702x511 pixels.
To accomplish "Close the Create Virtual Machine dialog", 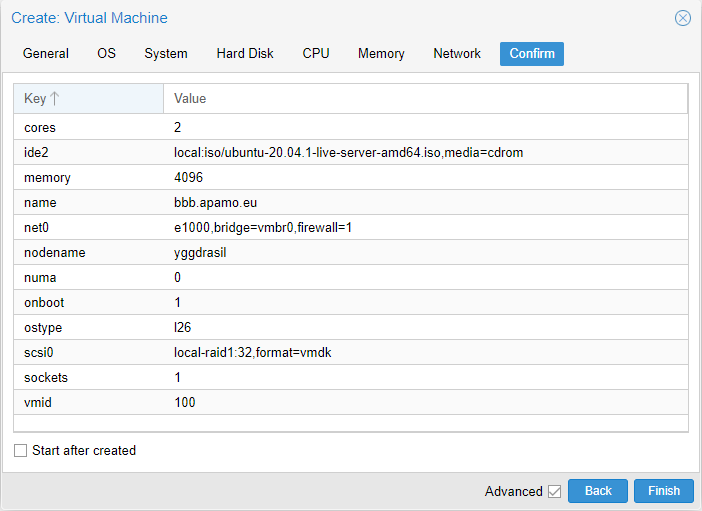I will coord(683,18).
